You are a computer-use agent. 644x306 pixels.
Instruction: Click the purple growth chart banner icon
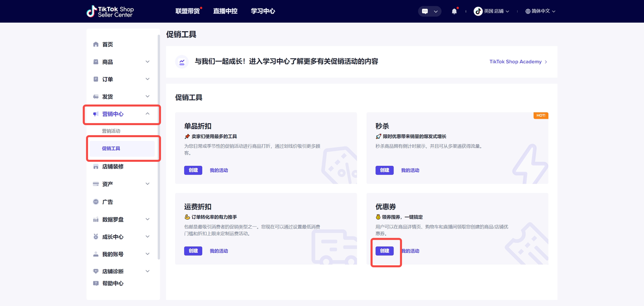(x=182, y=62)
